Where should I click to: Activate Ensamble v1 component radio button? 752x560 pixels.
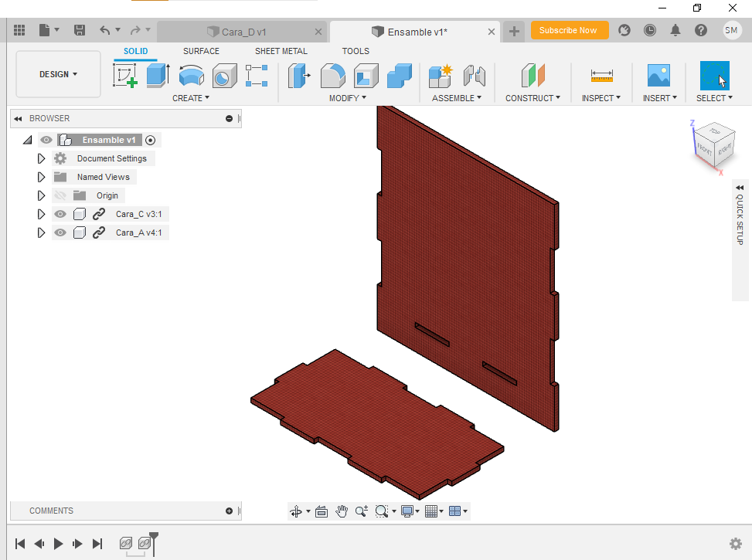150,140
